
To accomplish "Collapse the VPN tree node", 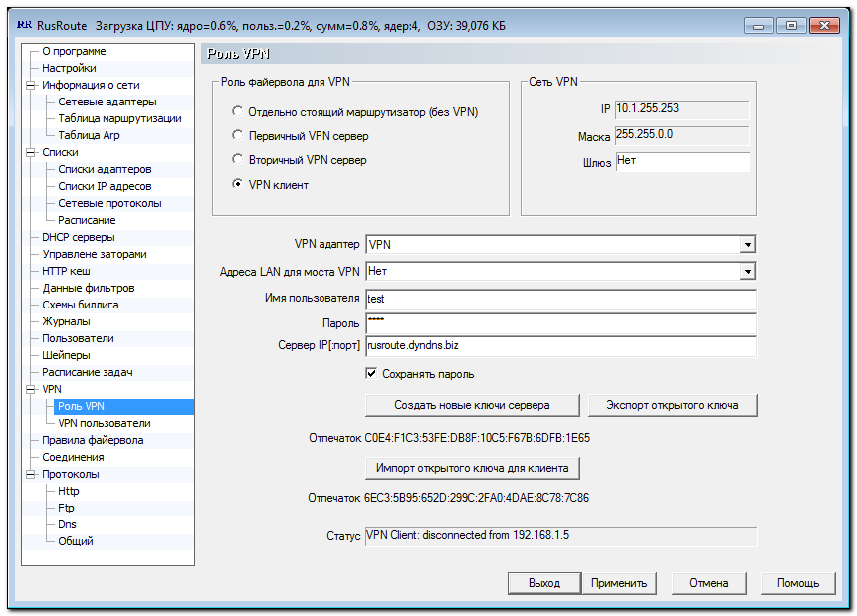I will (30, 389).
